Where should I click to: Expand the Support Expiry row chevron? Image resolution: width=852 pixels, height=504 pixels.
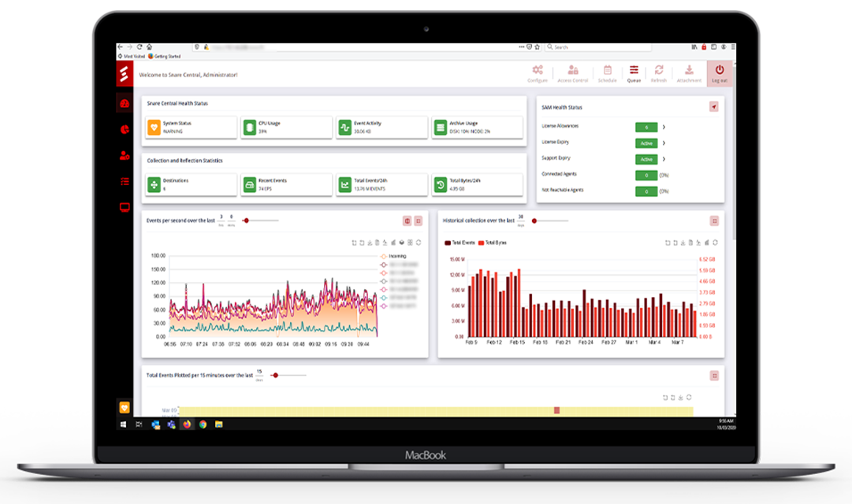664,159
